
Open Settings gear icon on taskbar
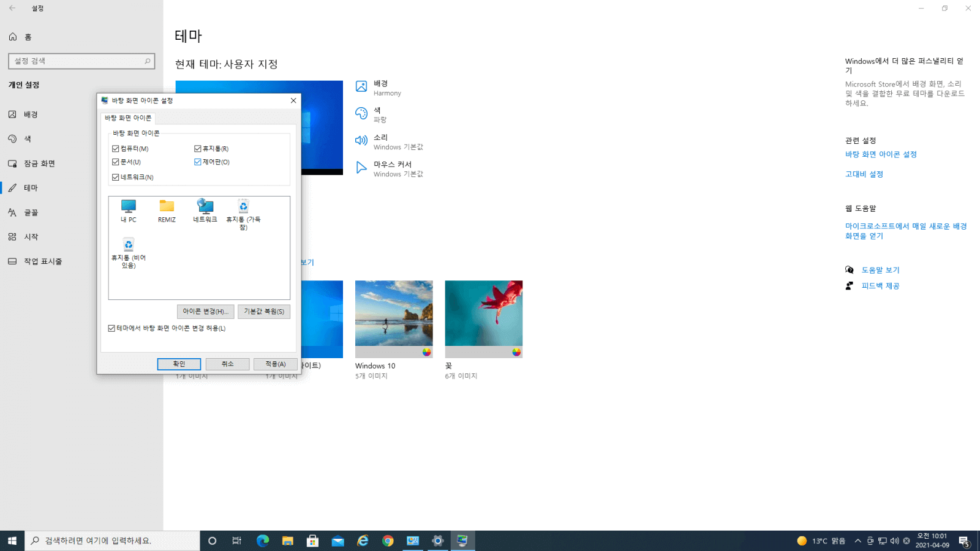[438, 541]
